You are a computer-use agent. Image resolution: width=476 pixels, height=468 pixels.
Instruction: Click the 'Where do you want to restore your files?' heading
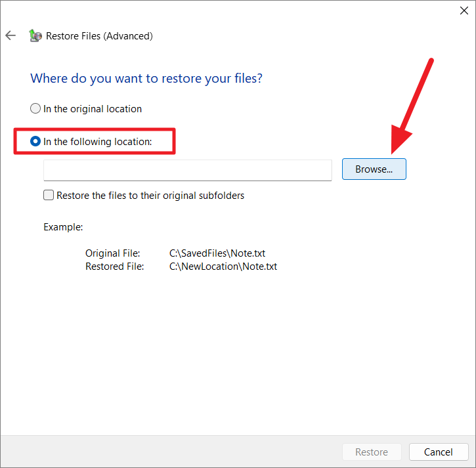click(146, 78)
